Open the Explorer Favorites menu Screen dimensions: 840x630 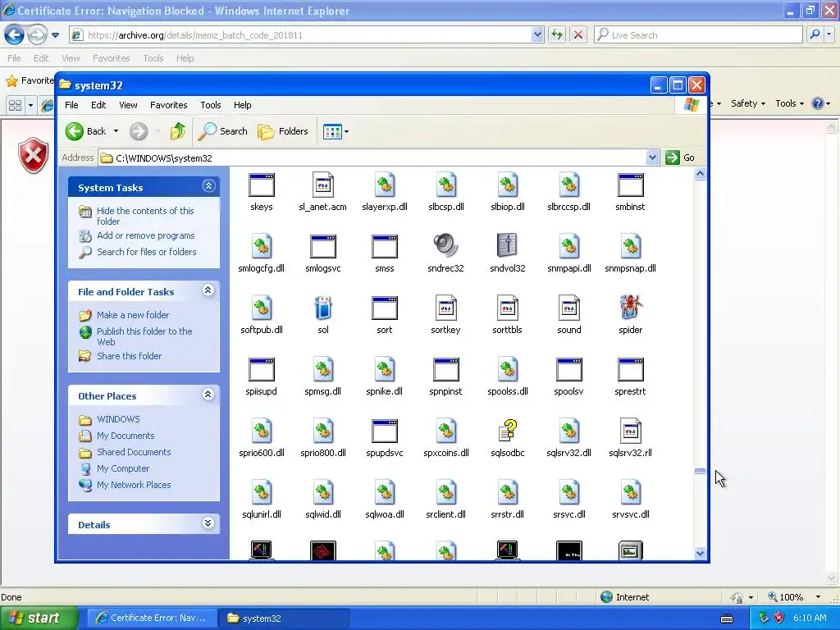(169, 105)
